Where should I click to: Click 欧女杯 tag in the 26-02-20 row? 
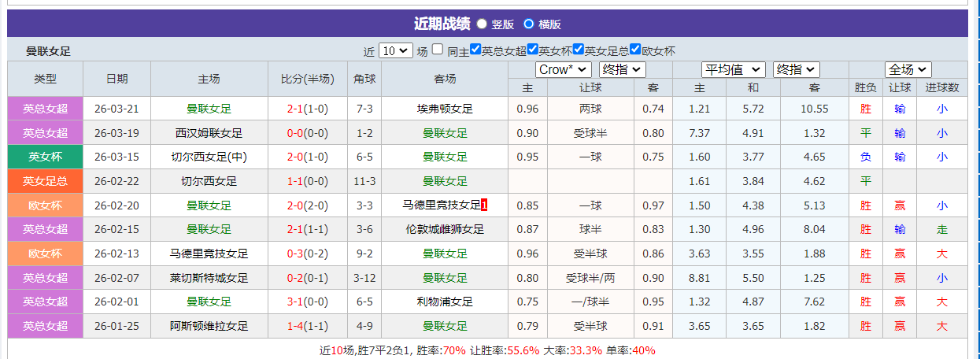coord(46,205)
